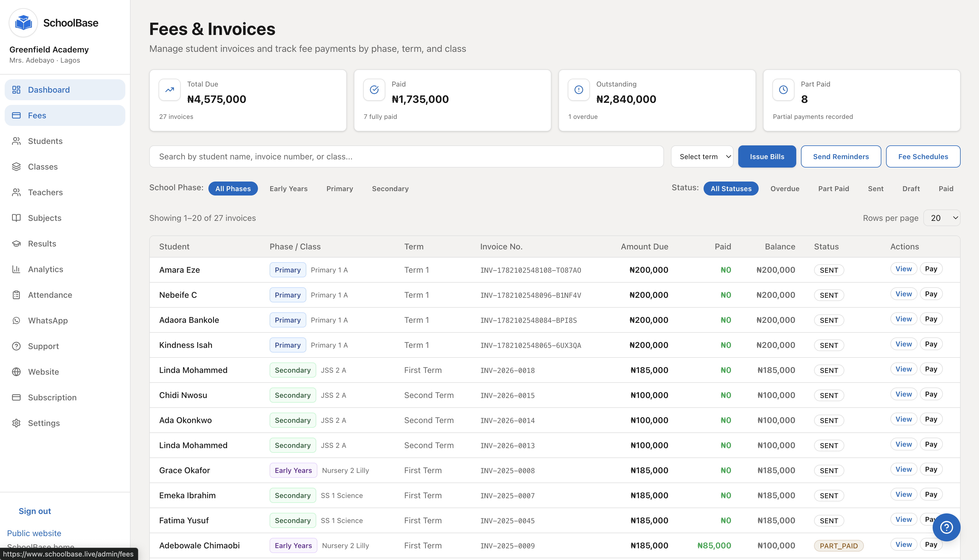Open Students in the sidebar
This screenshot has width=979, height=560.
(x=65, y=141)
